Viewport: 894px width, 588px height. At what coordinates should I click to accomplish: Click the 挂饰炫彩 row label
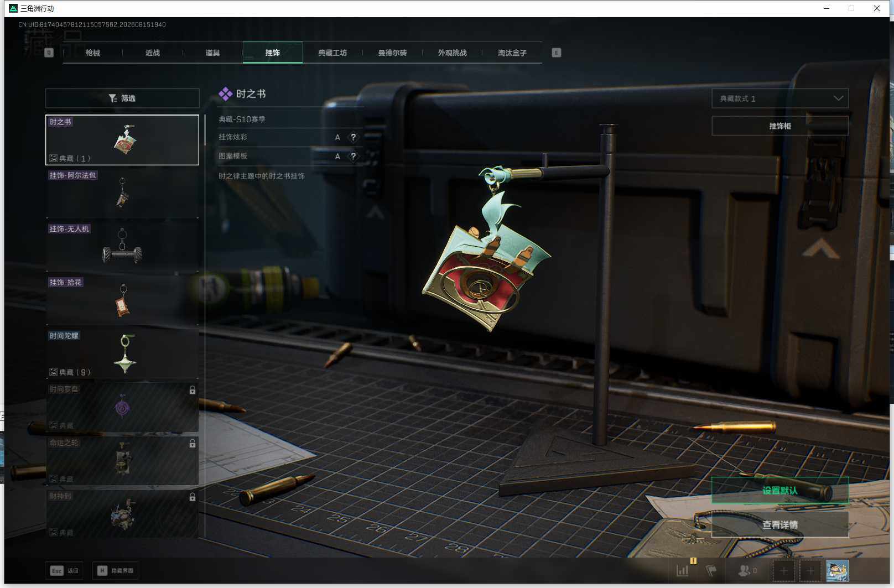[233, 137]
